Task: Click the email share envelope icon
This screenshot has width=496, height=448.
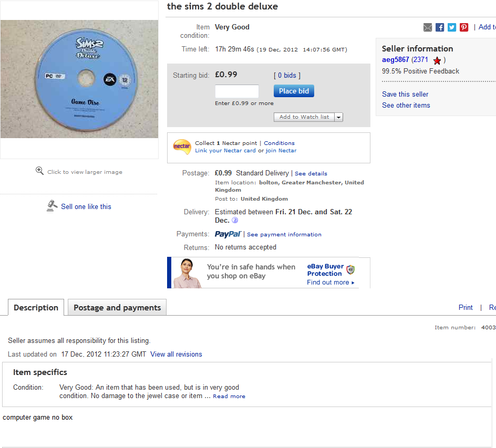Action: click(427, 27)
